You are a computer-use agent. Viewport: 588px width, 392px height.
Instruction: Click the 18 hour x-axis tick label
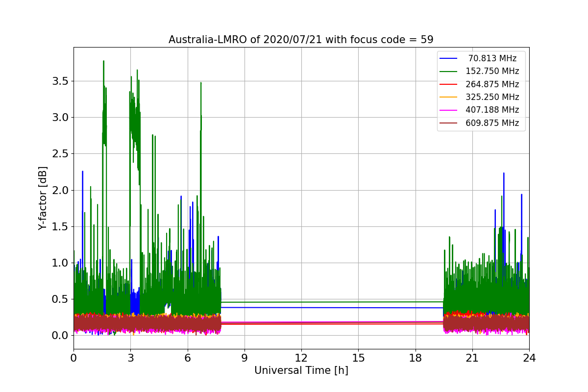tap(415, 358)
